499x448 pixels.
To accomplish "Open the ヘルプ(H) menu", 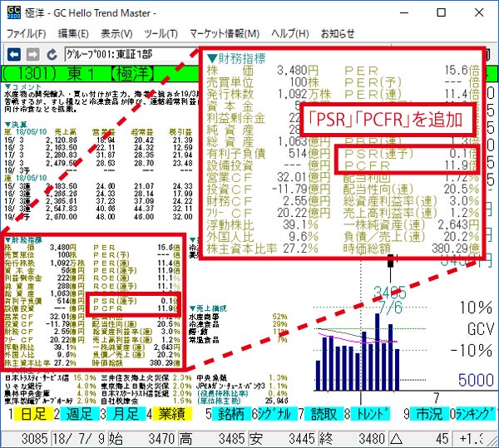I will click(x=290, y=33).
